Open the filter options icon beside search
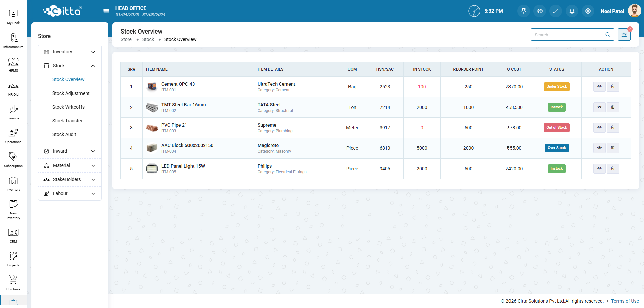Screen dimensions: 644x308 tap(624, 35)
